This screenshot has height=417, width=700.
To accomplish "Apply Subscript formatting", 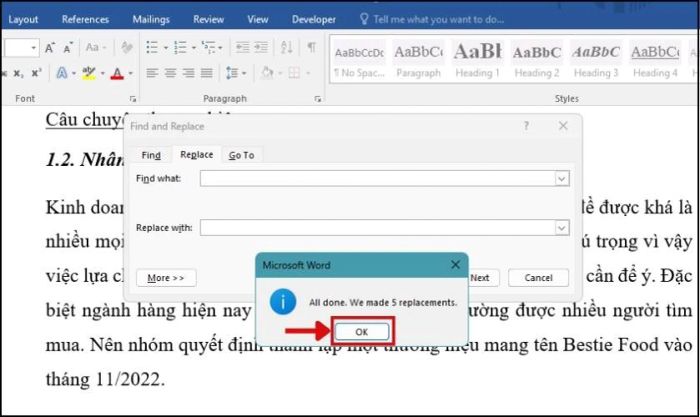I will [19, 73].
